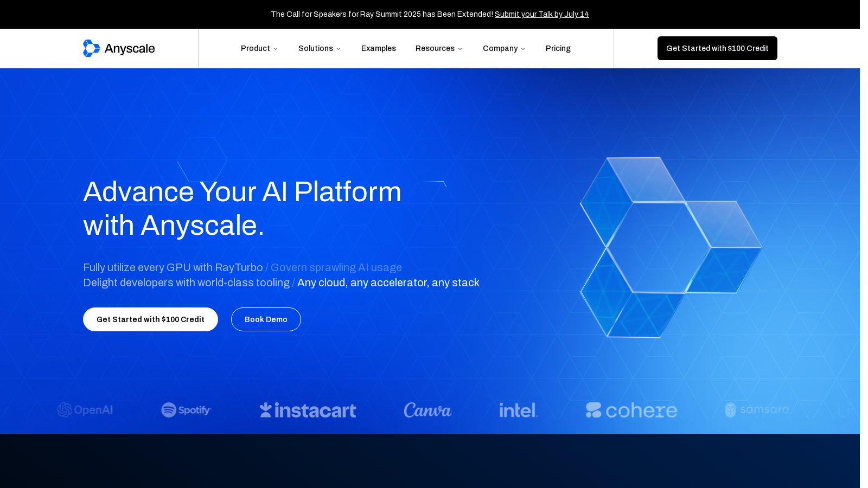This screenshot has width=868, height=488.
Task: Click the hexagon graphic illustration
Action: click(x=670, y=248)
